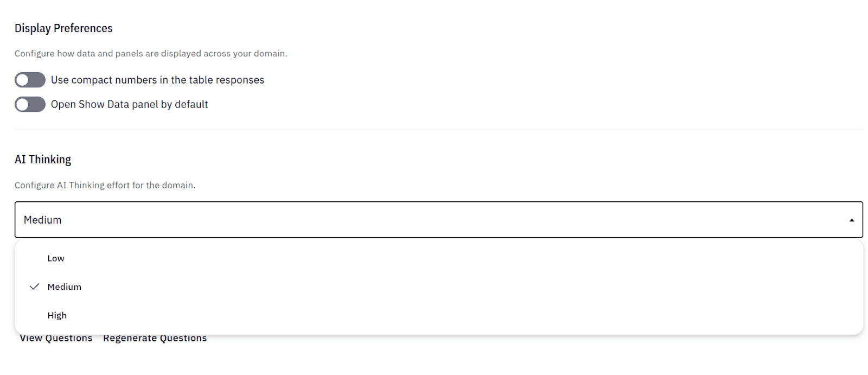Screen dimensions: 868x375
Task: Click the AI Thinking heading
Action: 43,159
